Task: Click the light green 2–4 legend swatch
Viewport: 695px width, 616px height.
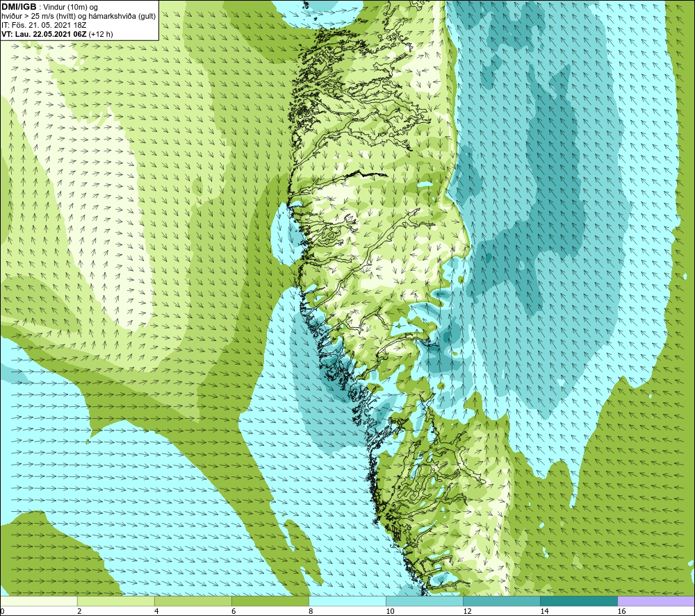Action: [116, 601]
